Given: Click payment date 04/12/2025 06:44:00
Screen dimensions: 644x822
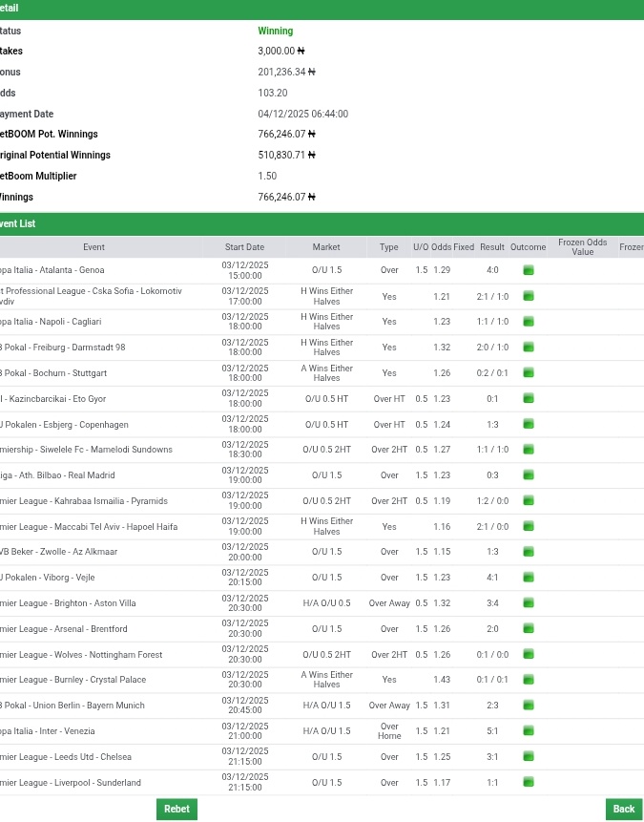Looking at the screenshot, I should pyautogui.click(x=302, y=114).
